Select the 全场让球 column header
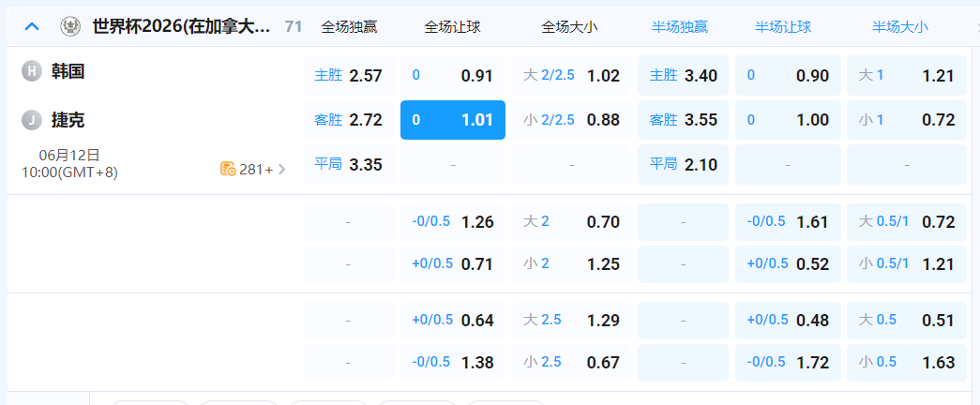Screen dimensions: 980x405 tap(453, 27)
